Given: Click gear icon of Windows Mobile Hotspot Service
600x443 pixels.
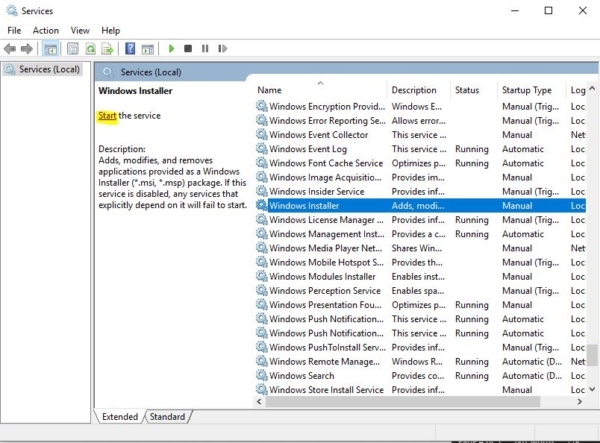Looking at the screenshot, I should [x=261, y=262].
